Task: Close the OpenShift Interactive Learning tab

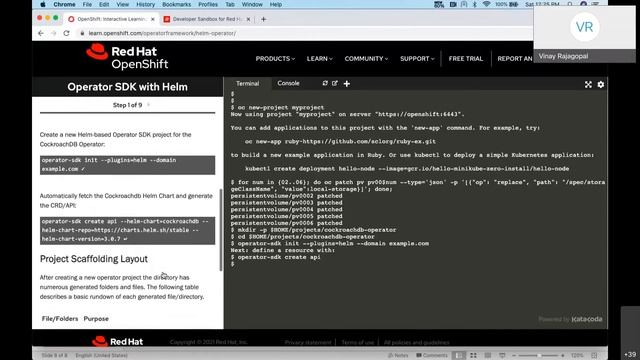Action: pyautogui.click(x=153, y=19)
